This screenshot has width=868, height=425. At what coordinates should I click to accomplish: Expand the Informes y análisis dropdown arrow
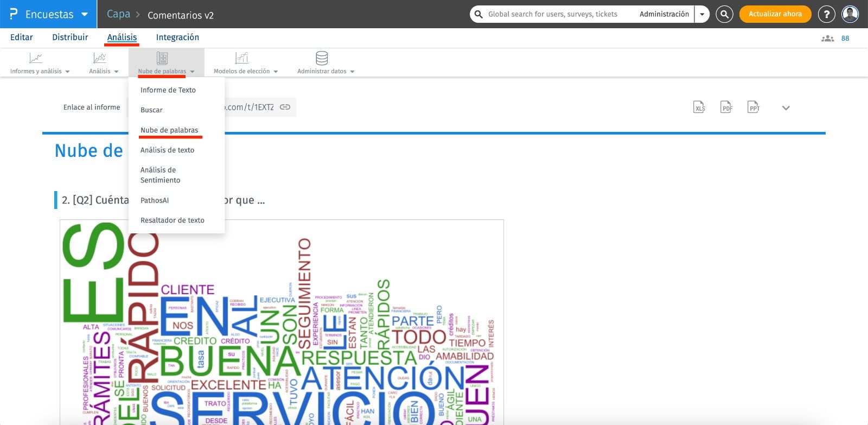pos(67,72)
